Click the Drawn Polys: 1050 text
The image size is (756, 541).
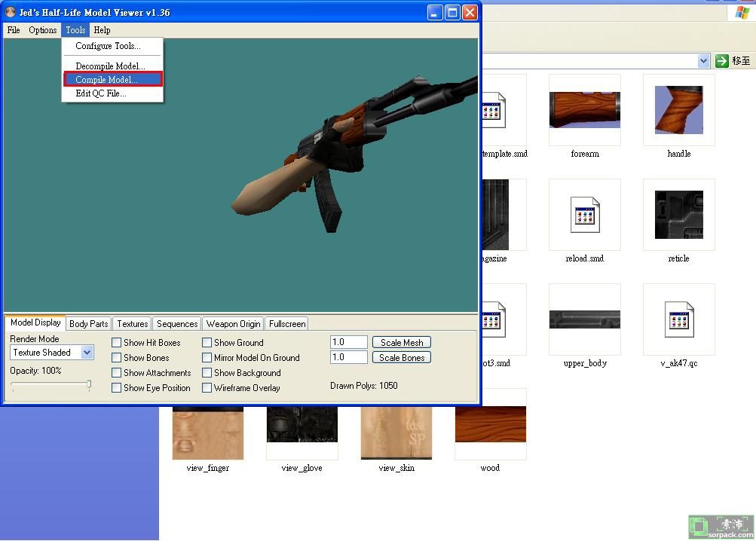364,386
